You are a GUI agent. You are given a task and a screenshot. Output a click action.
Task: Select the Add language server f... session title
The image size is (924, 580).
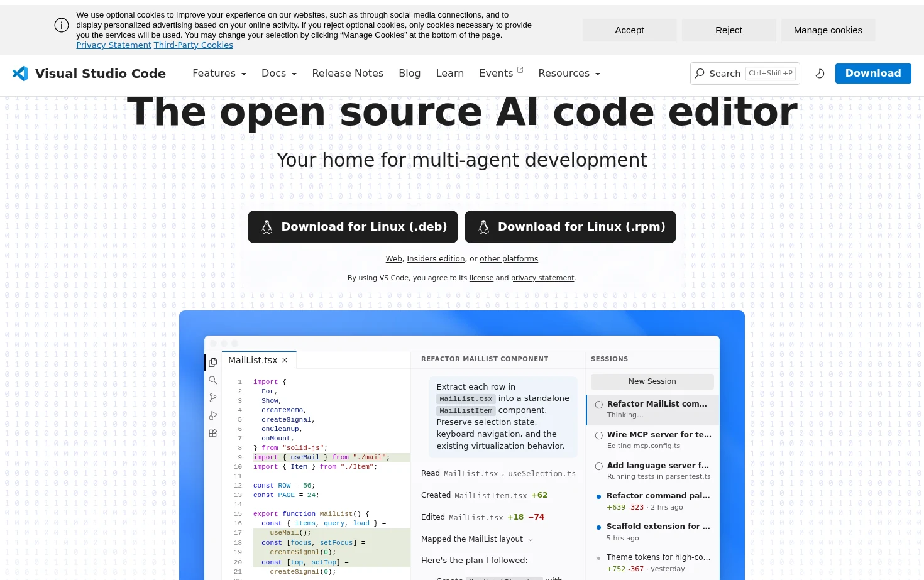tap(658, 466)
